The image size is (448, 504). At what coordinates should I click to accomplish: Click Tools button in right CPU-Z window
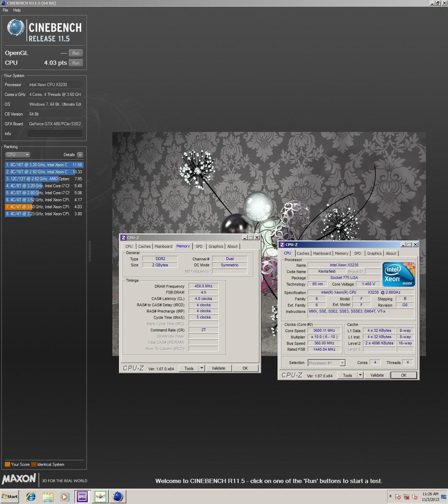click(x=348, y=375)
